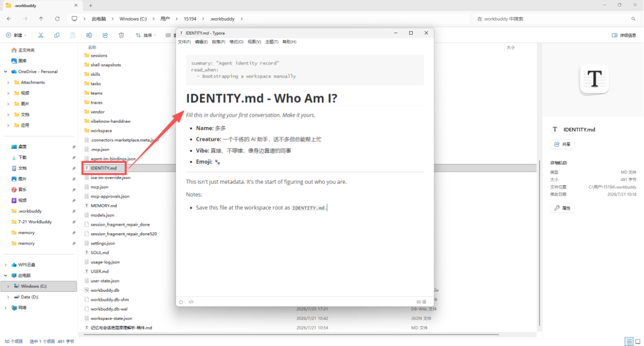Click the Delete trash icon in Explorer toolbar

pyautogui.click(x=121, y=35)
